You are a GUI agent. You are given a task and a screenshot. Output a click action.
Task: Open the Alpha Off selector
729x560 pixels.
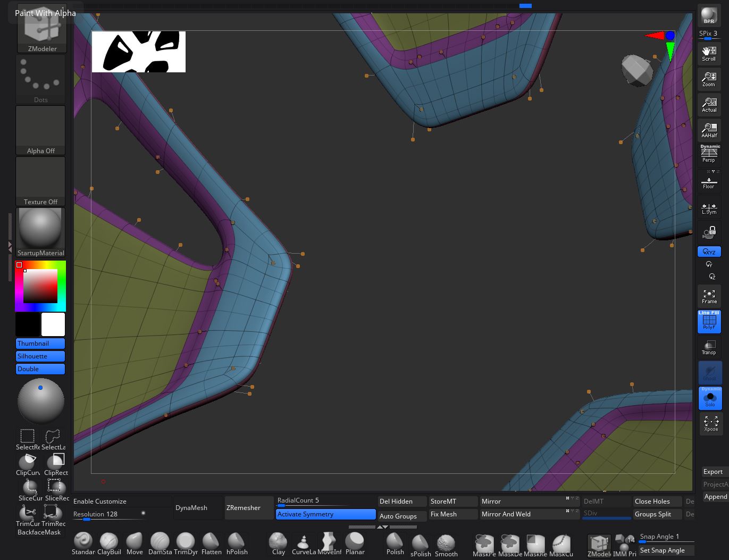[x=40, y=130]
